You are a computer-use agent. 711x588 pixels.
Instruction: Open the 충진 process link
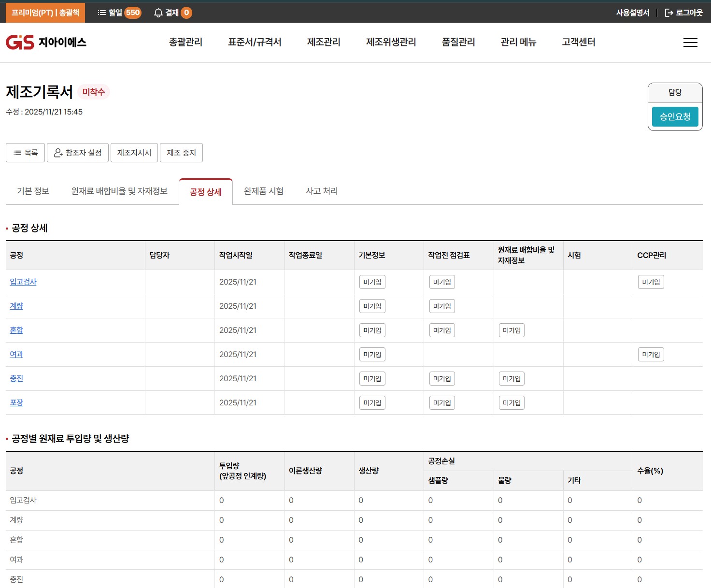(x=16, y=378)
